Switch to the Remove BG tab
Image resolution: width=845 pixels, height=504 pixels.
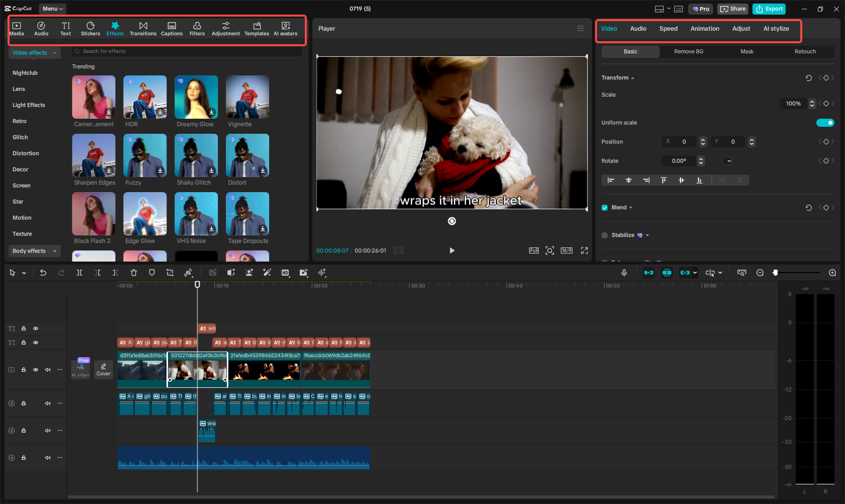click(x=688, y=51)
